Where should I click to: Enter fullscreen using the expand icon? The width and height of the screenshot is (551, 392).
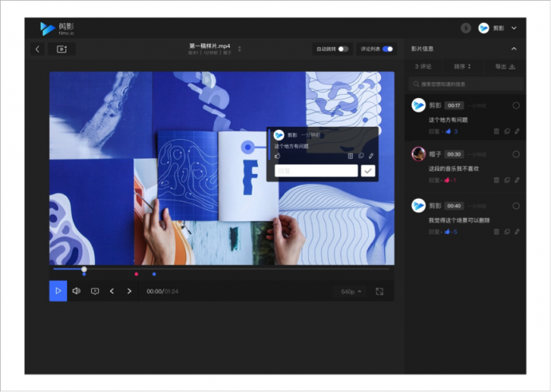[379, 291]
